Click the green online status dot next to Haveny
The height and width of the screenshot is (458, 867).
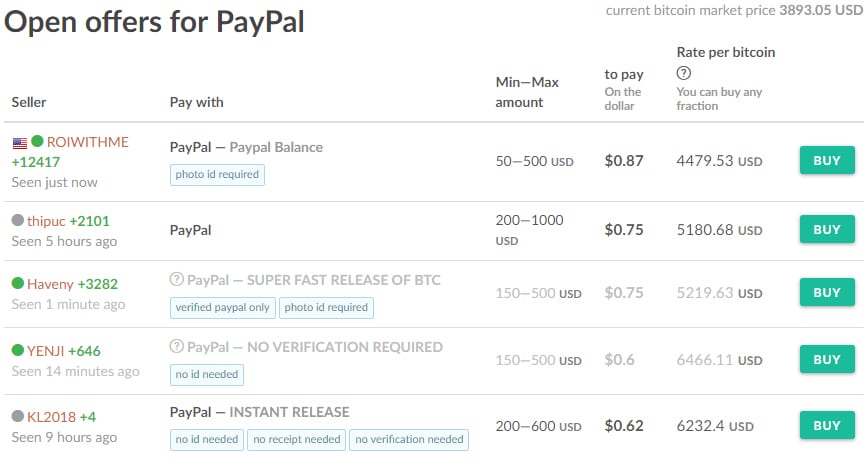pyautogui.click(x=17, y=284)
